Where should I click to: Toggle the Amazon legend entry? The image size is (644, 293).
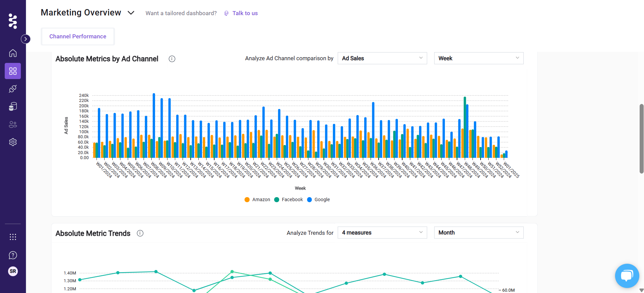pyautogui.click(x=257, y=199)
